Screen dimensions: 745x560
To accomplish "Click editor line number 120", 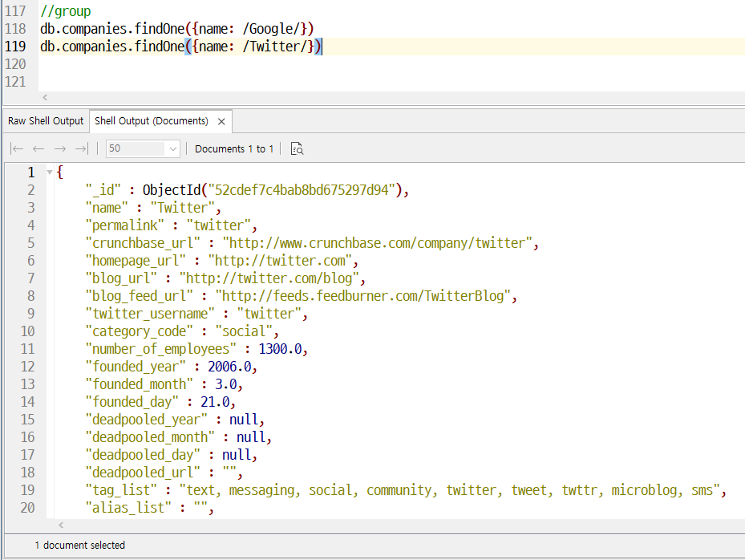I will point(15,64).
